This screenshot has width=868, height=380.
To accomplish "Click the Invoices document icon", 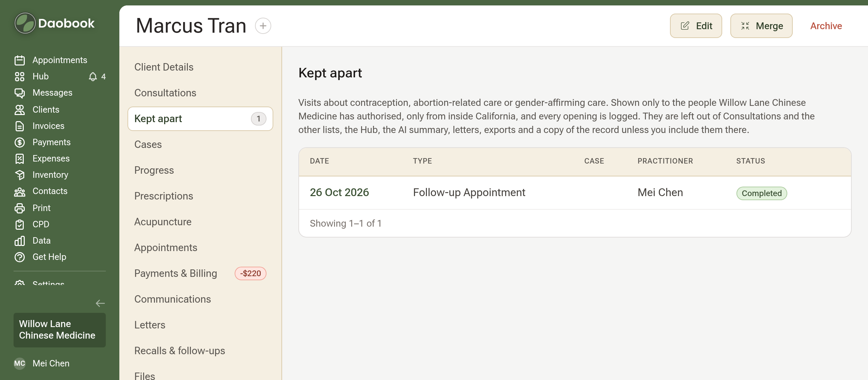I will [20, 126].
